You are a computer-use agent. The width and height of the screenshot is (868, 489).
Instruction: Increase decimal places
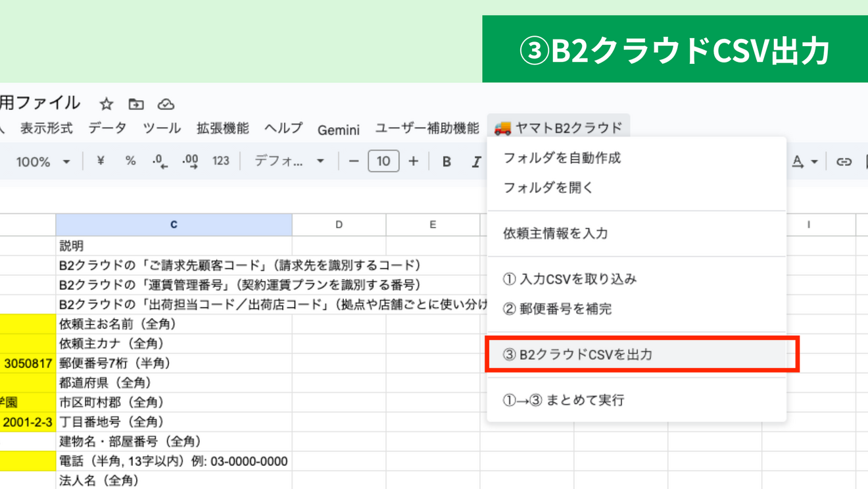click(190, 161)
